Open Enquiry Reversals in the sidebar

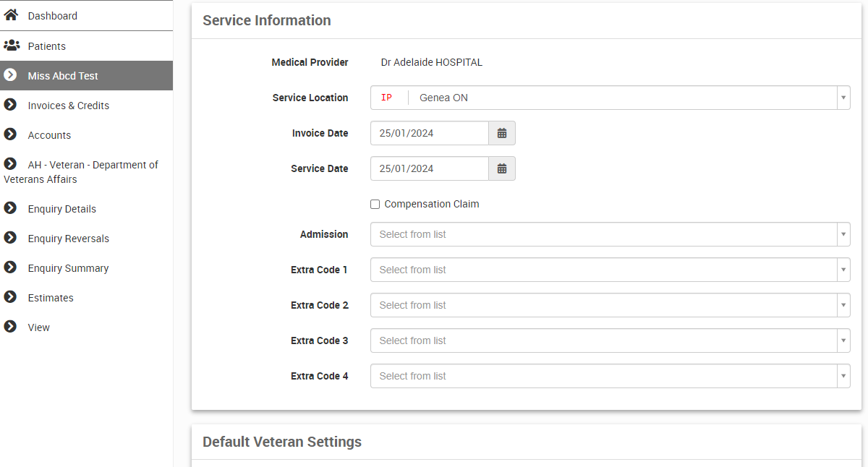coord(68,239)
